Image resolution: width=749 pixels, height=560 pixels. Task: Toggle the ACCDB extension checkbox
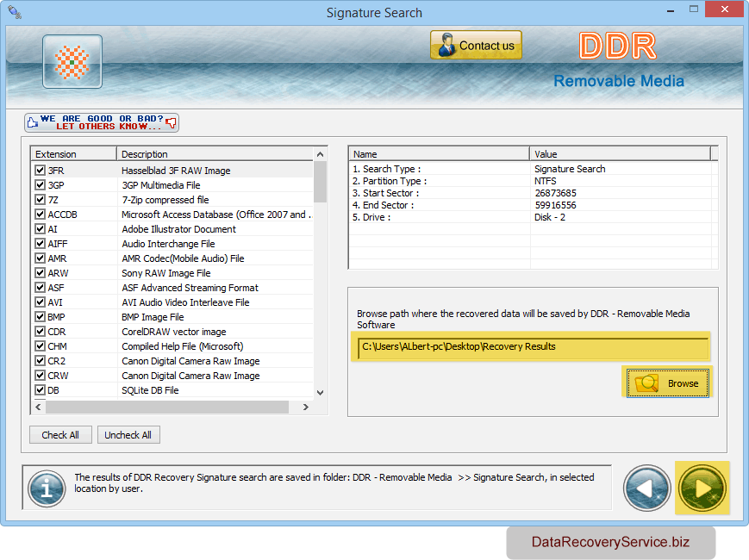41,215
